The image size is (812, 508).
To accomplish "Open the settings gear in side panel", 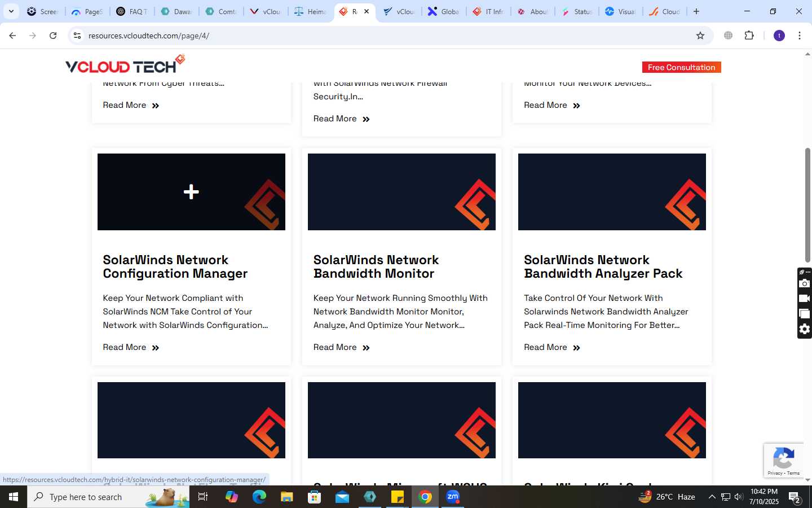I will pos(805,329).
